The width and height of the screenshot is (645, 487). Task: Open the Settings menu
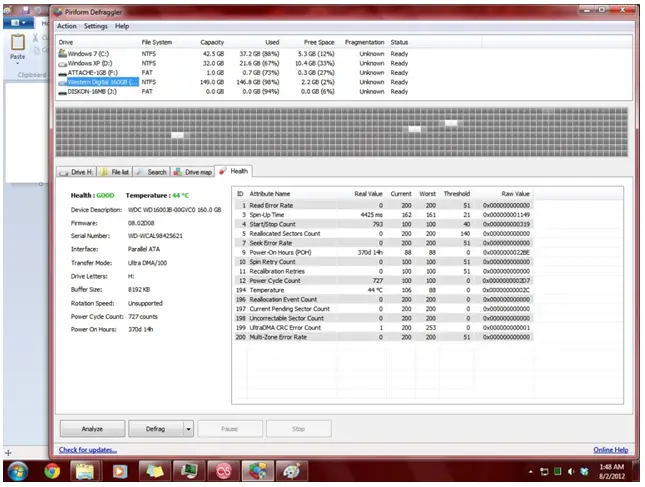point(95,26)
